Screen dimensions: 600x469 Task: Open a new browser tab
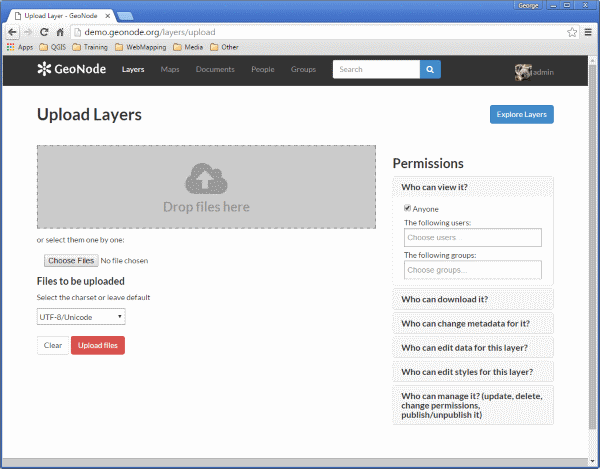click(125, 16)
